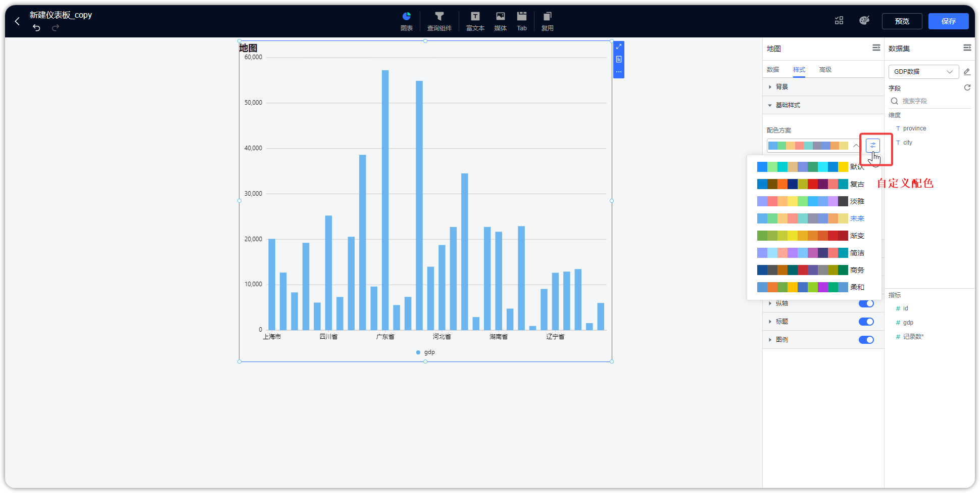
Task: Insert a 媒体 media component
Action: point(501,21)
